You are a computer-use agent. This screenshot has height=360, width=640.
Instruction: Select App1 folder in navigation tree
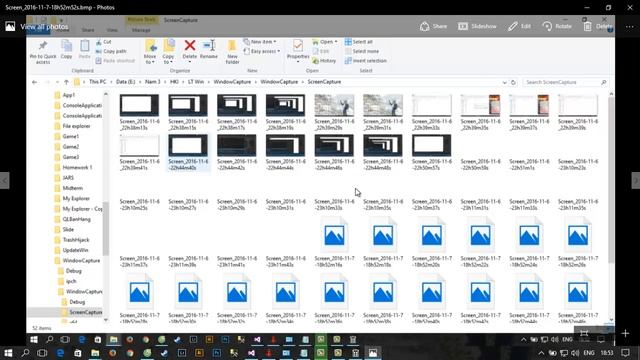click(x=69, y=95)
